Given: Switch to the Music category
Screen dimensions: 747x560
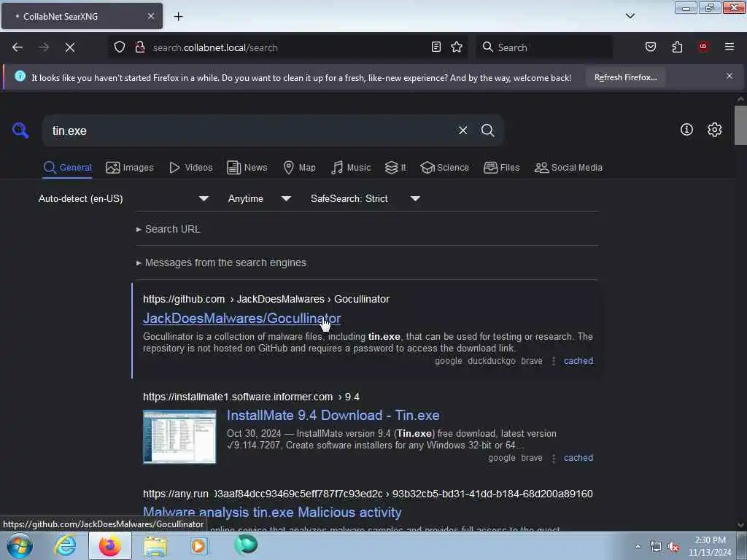Looking at the screenshot, I should point(351,168).
